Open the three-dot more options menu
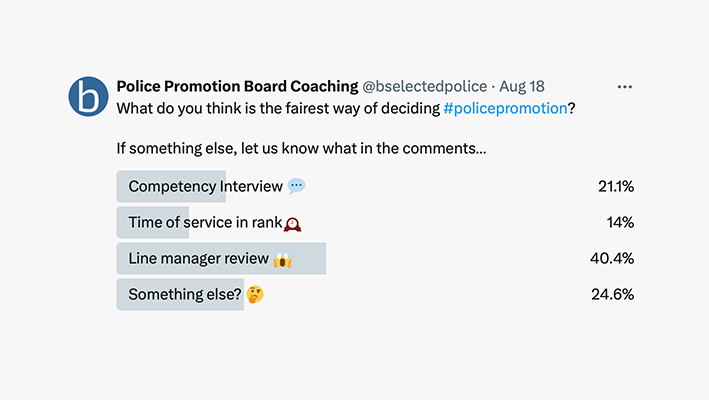 [625, 87]
